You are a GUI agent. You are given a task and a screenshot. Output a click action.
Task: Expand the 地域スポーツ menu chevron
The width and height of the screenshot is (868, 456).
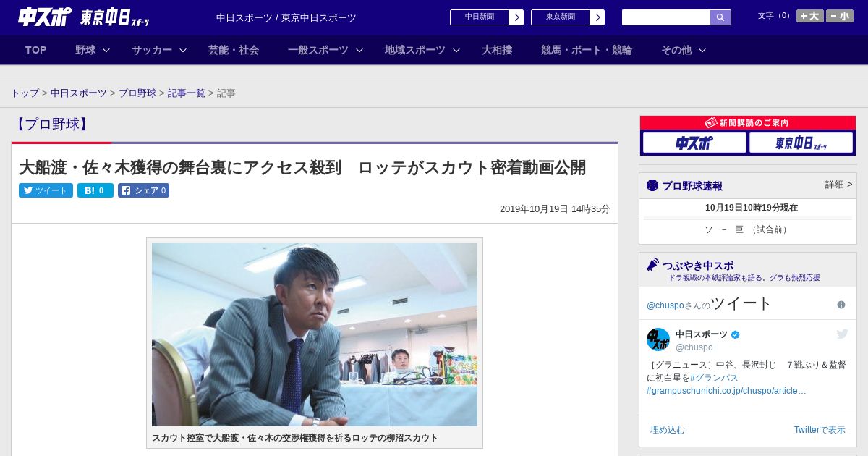tap(456, 50)
